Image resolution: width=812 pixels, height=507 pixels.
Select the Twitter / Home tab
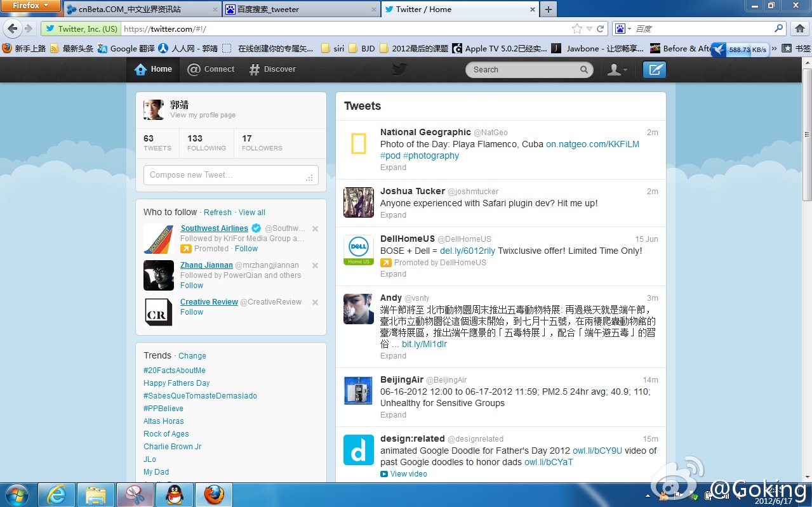click(x=460, y=10)
